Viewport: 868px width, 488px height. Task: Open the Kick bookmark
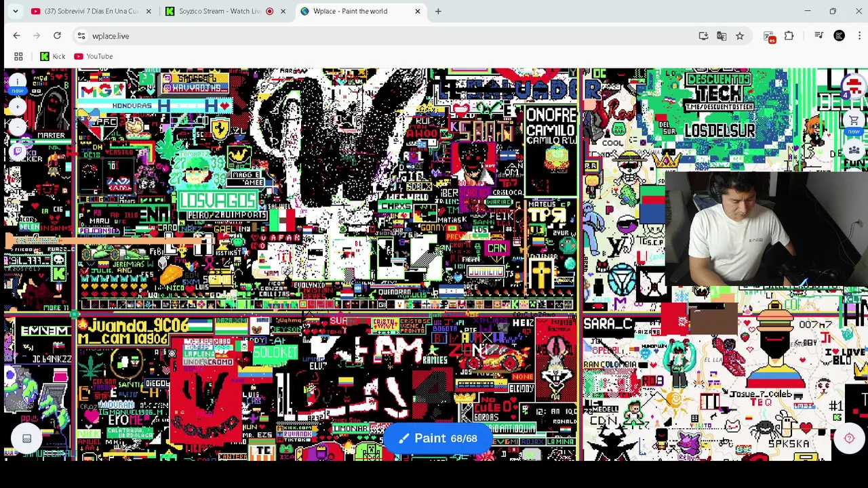click(53, 56)
